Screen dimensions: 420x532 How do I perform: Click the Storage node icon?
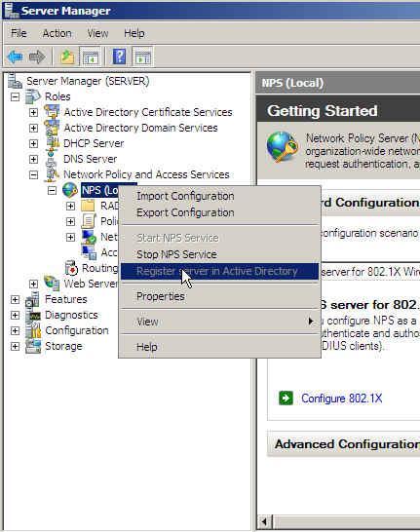click(x=33, y=346)
